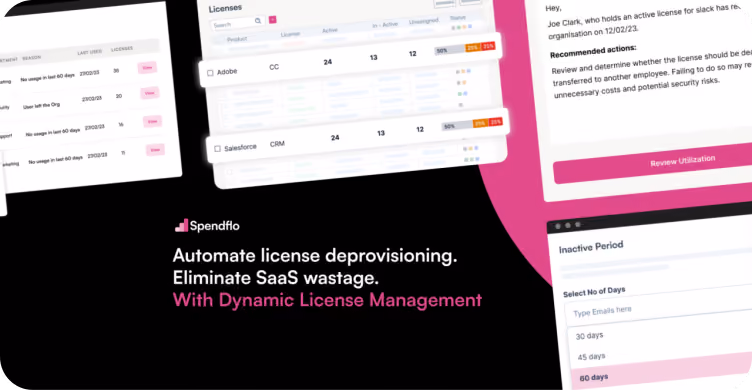The width and height of the screenshot is (753, 390).
Task: Click Unassigned count 12 in Adobe row
Action: pos(413,54)
